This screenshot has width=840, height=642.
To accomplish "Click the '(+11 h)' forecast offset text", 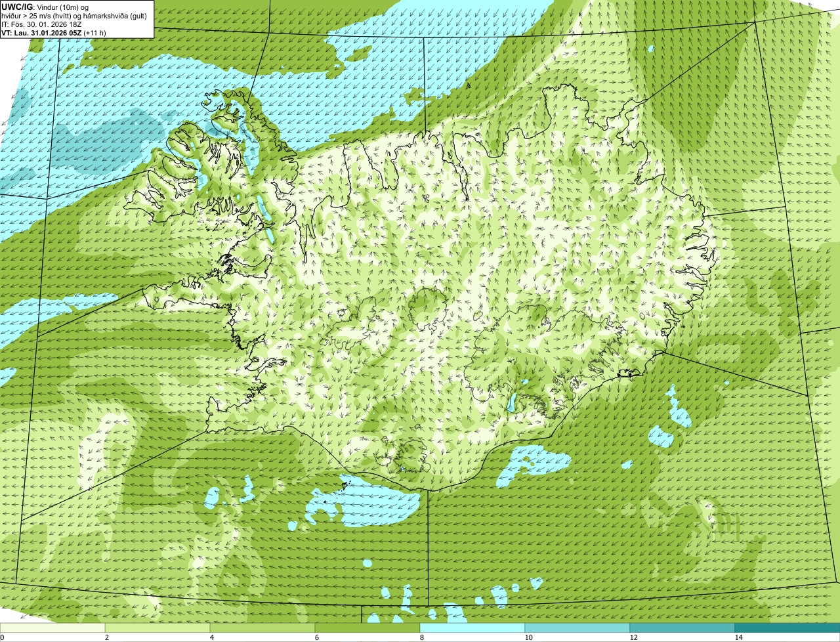I will tap(95, 32).
